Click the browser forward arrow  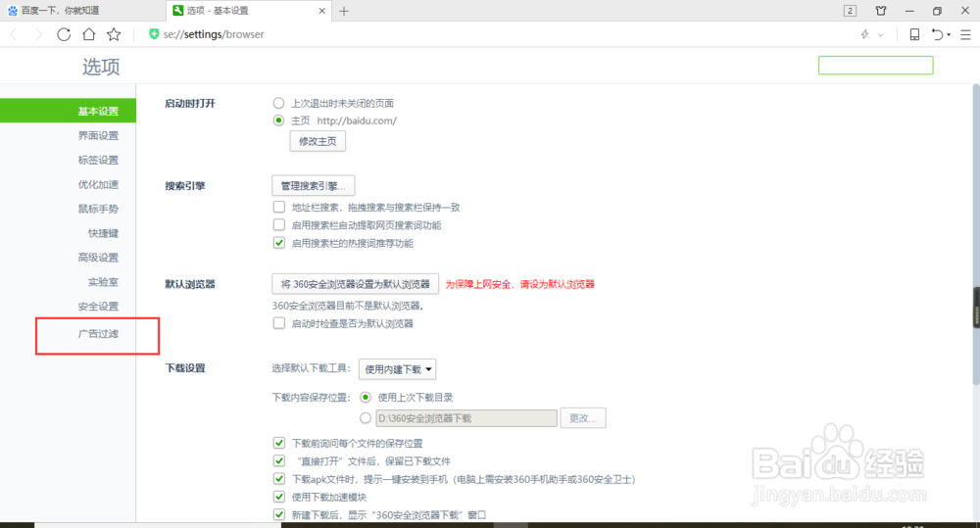(x=38, y=34)
